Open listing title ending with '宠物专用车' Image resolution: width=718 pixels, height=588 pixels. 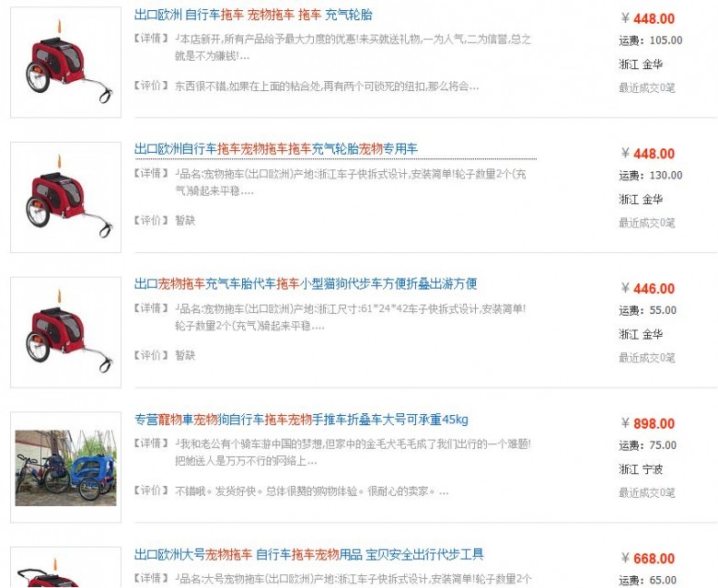coord(276,149)
